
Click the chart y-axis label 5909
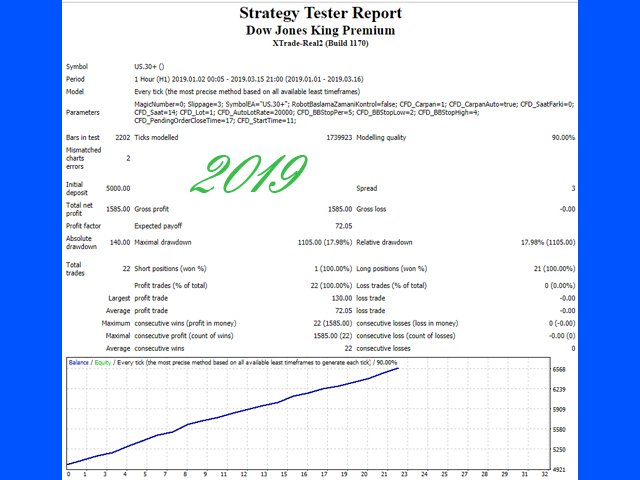559,409
